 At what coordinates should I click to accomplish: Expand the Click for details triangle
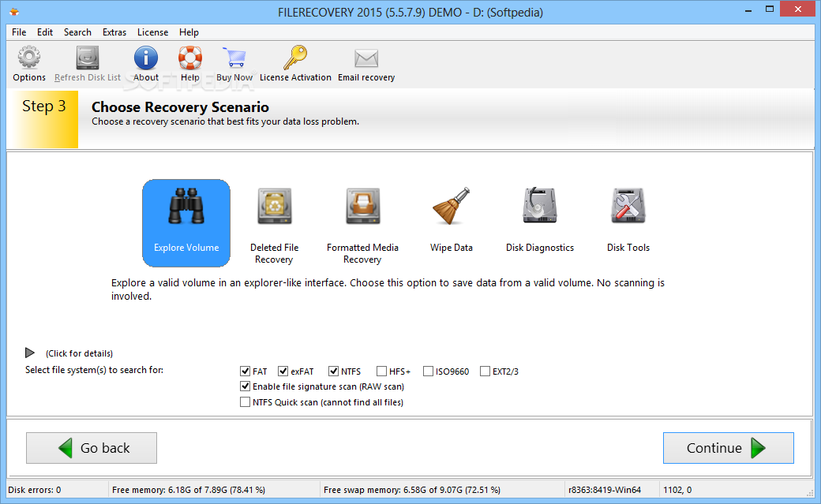click(30, 353)
